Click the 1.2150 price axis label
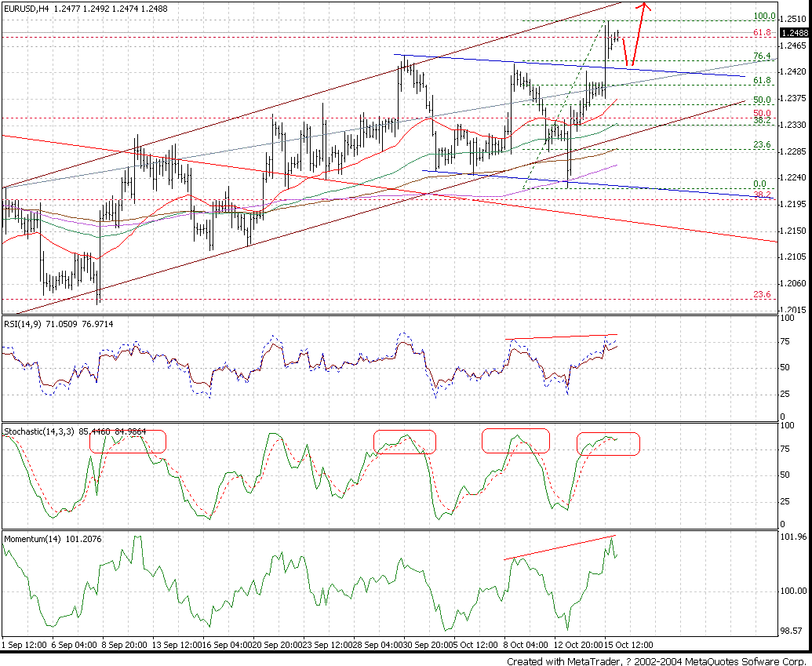The height and width of the screenshot is (666, 812). [x=795, y=231]
